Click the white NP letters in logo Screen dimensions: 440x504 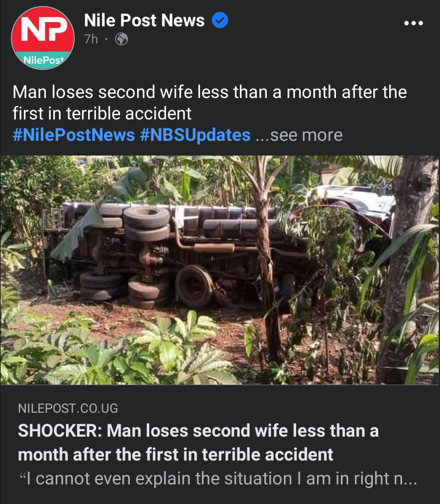pyautogui.click(x=43, y=29)
